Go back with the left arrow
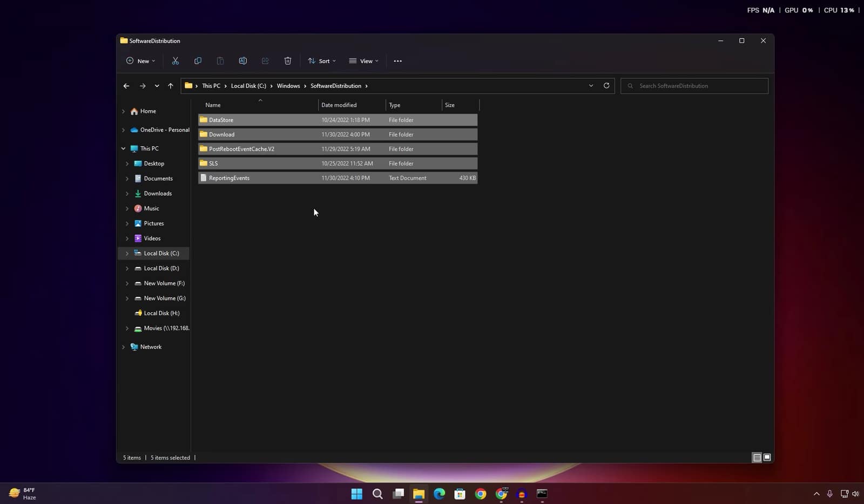864x504 pixels. click(126, 86)
